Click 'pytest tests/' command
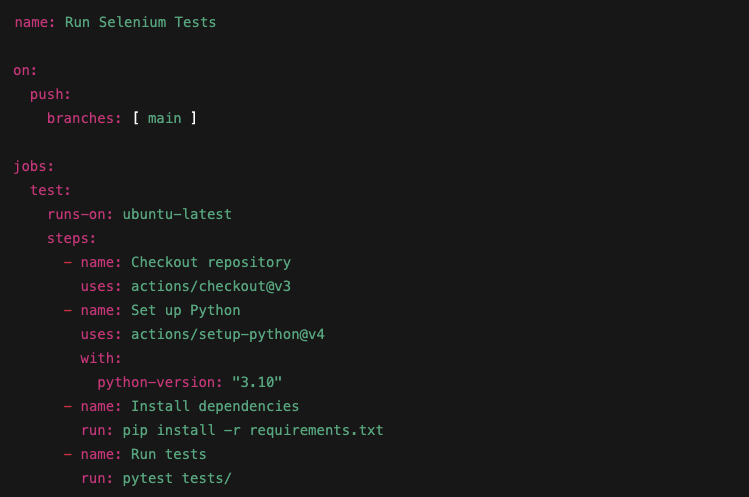The image size is (749, 497). click(x=177, y=478)
